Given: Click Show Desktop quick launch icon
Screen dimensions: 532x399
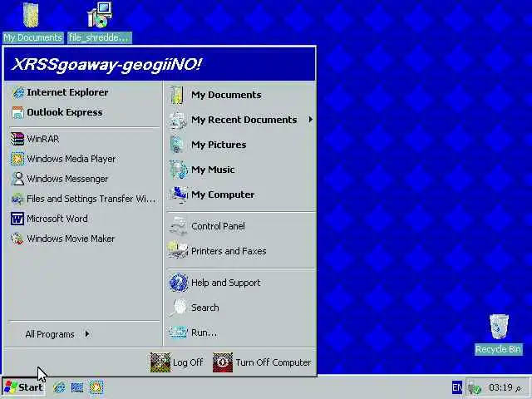Looking at the screenshot, I should [77, 387].
